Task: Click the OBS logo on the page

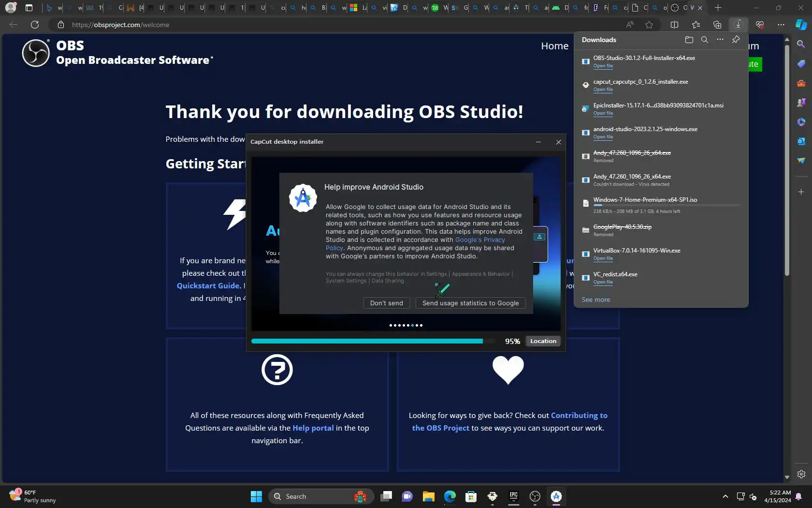Action: (36, 53)
